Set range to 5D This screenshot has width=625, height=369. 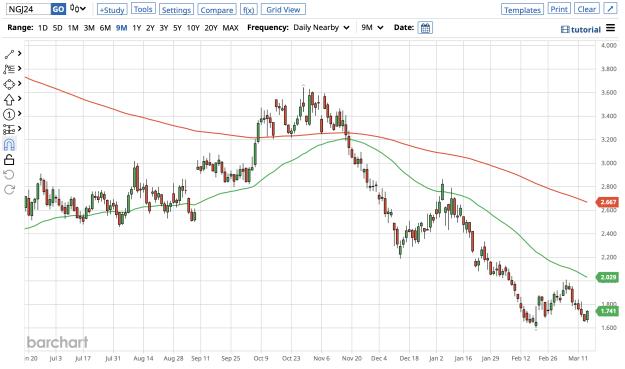(x=57, y=28)
